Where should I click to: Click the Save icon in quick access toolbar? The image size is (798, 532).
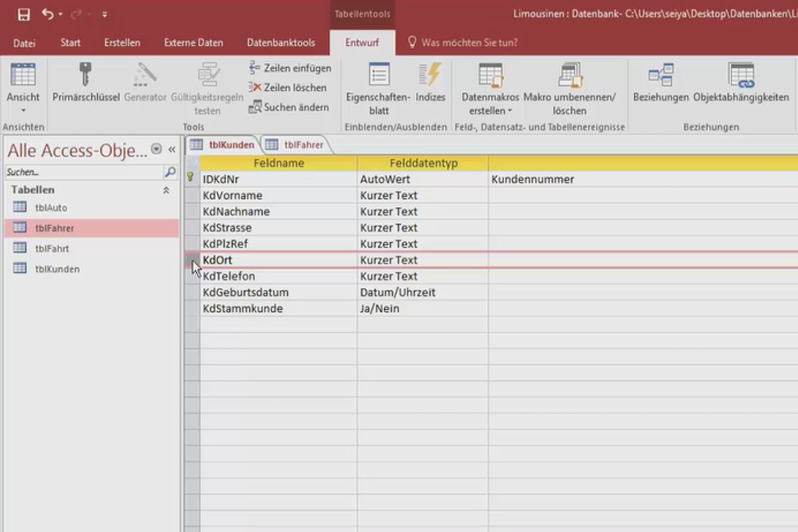tap(23, 14)
